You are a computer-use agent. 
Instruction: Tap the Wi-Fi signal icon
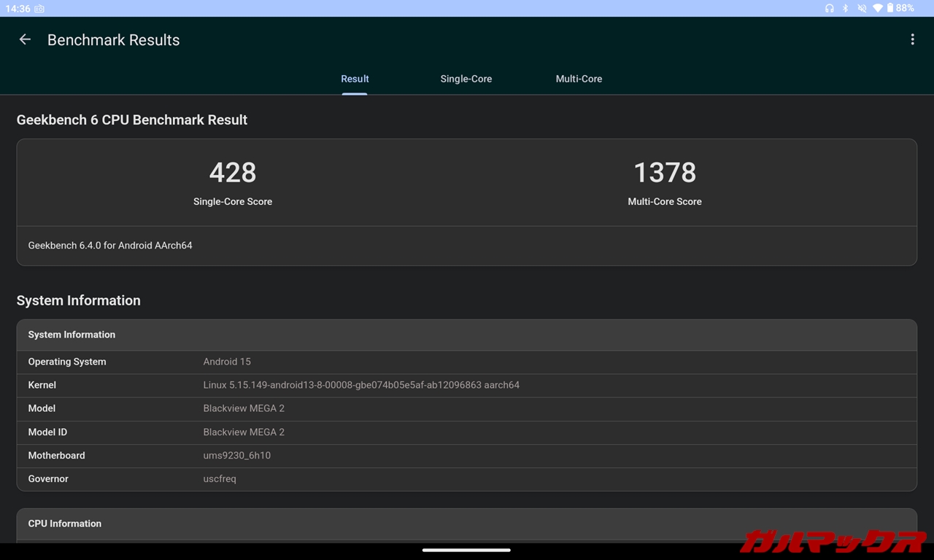[x=877, y=8]
